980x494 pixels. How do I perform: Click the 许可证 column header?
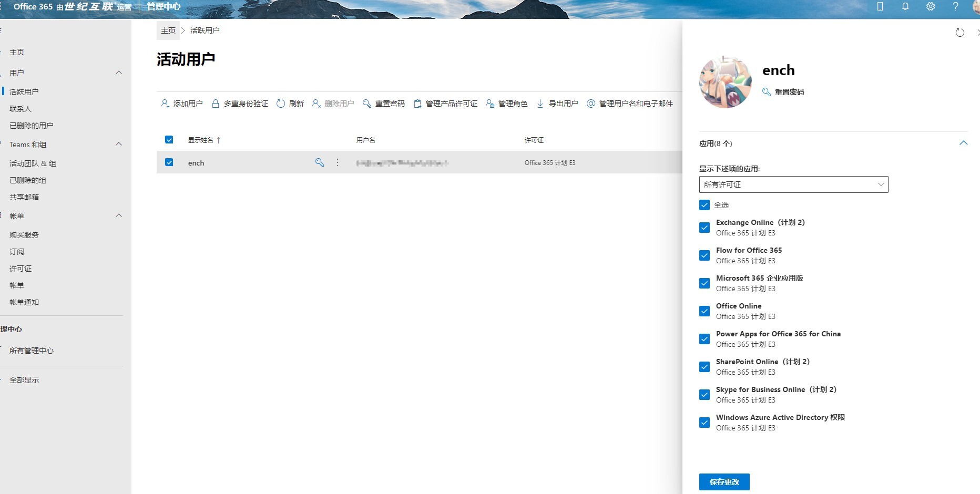(534, 140)
